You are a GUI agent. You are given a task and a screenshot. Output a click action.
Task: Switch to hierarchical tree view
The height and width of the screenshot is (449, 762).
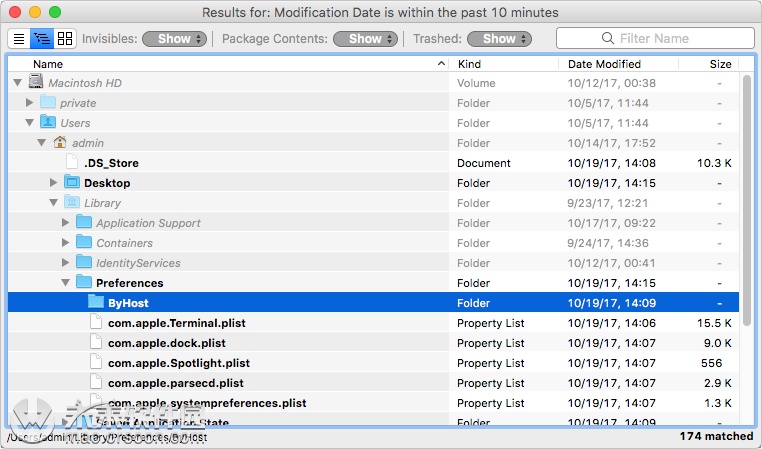pos(42,38)
